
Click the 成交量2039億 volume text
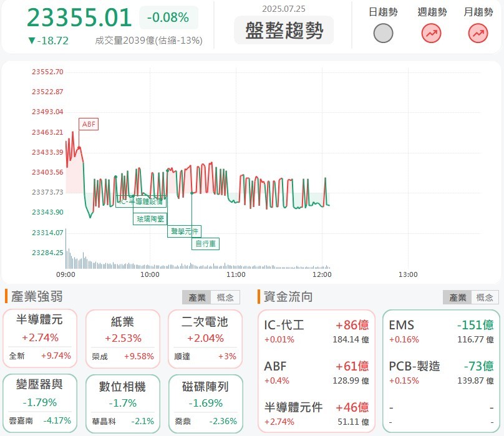click(x=149, y=41)
